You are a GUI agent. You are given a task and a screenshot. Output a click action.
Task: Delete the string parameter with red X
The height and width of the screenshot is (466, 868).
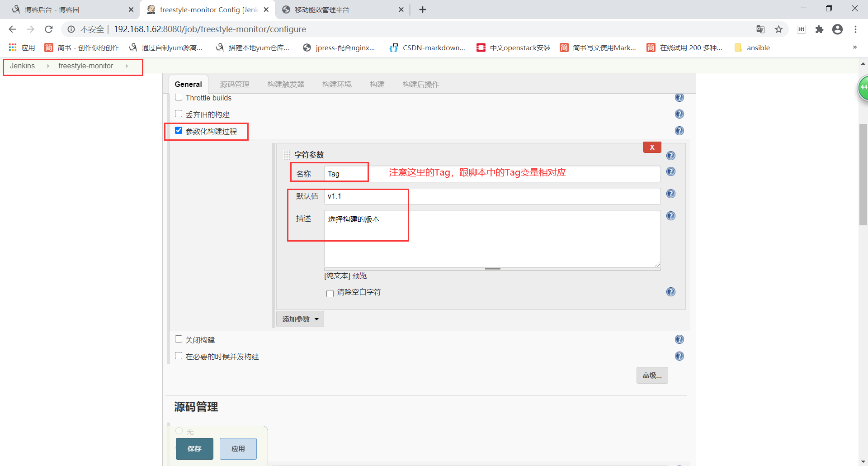click(x=652, y=147)
